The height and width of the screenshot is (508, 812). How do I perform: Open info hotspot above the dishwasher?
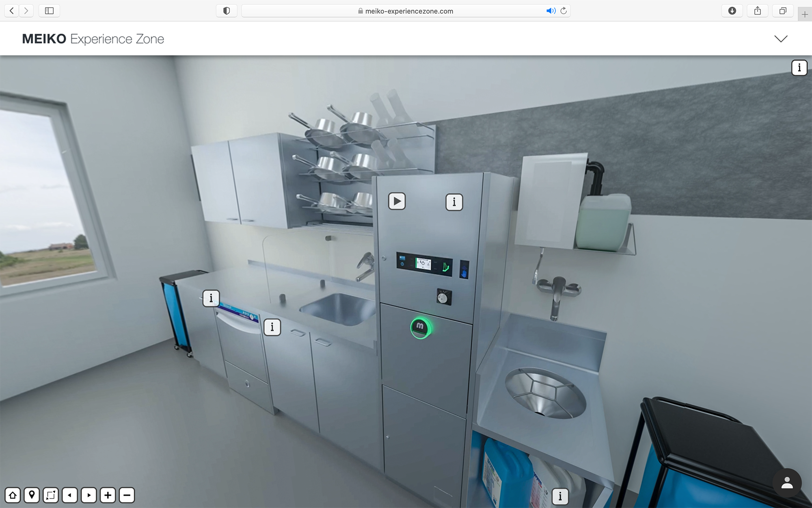pos(211,298)
